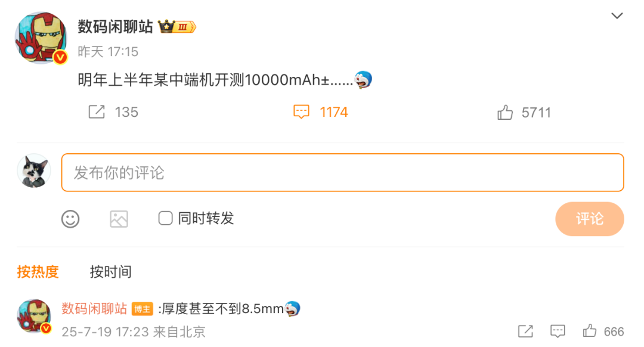Submit using the orange 评论 button
Viewport: 644px width, 347px height.
click(589, 219)
